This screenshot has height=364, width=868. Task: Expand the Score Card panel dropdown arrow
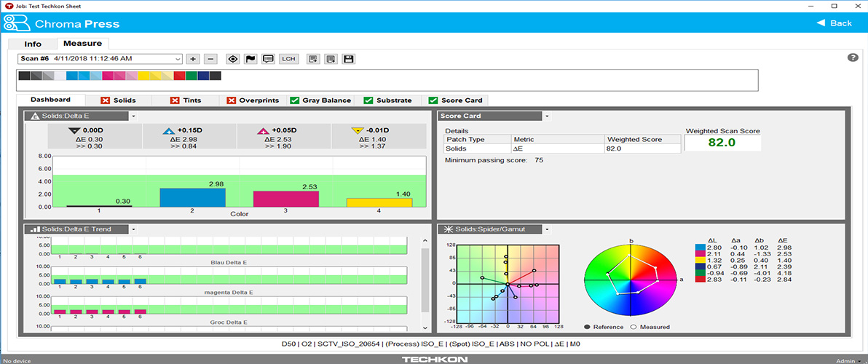tap(548, 116)
